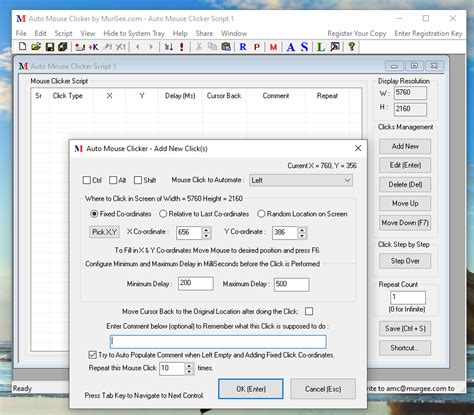Open the Edit menu
This screenshot has height=415, width=474.
tap(40, 33)
